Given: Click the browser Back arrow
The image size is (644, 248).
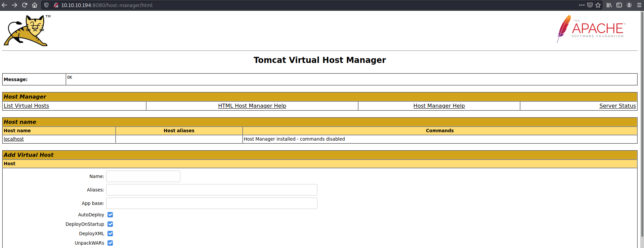Looking at the screenshot, I should click(4, 5).
